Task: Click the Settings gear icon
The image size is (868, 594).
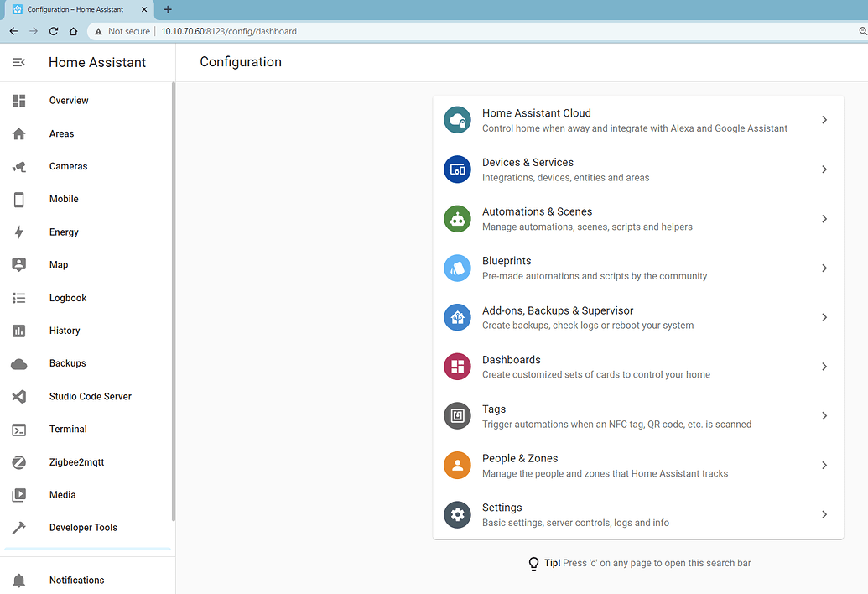Action: click(457, 515)
